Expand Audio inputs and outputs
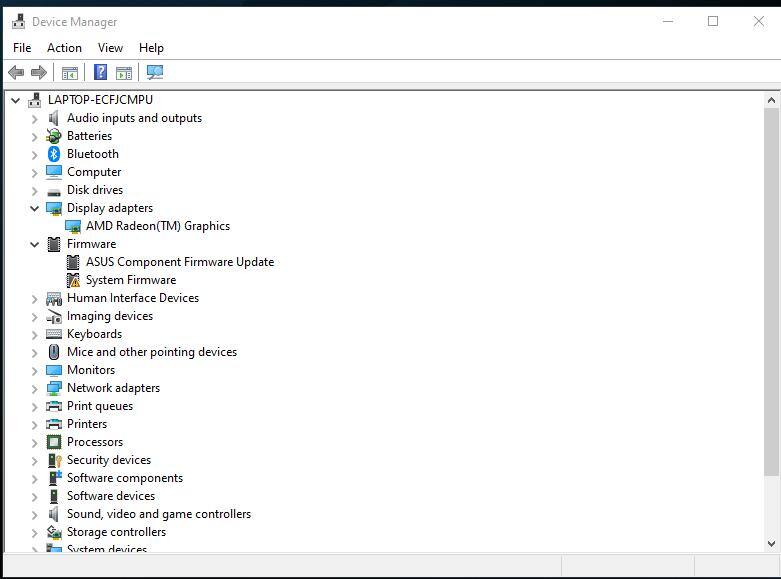This screenshot has width=781, height=579. [x=35, y=118]
